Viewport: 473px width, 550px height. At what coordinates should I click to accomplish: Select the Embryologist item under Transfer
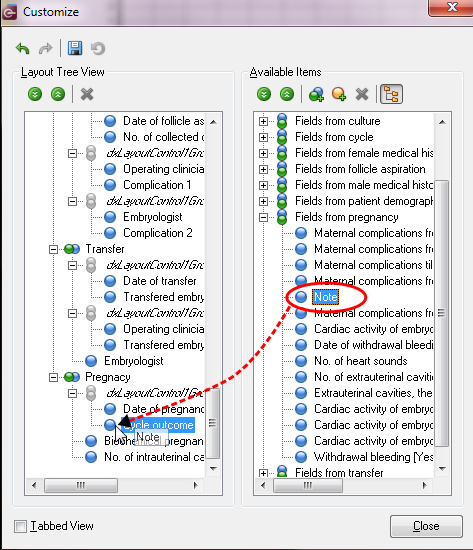(x=133, y=361)
